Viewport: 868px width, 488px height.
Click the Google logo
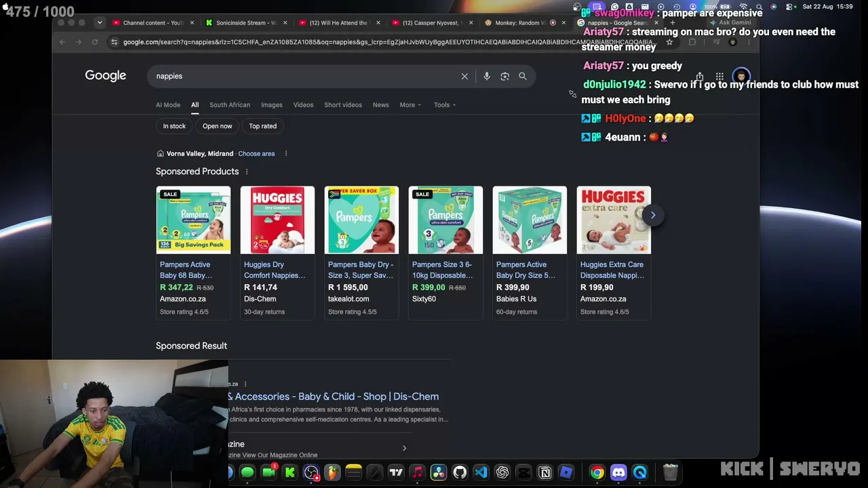pos(106,76)
